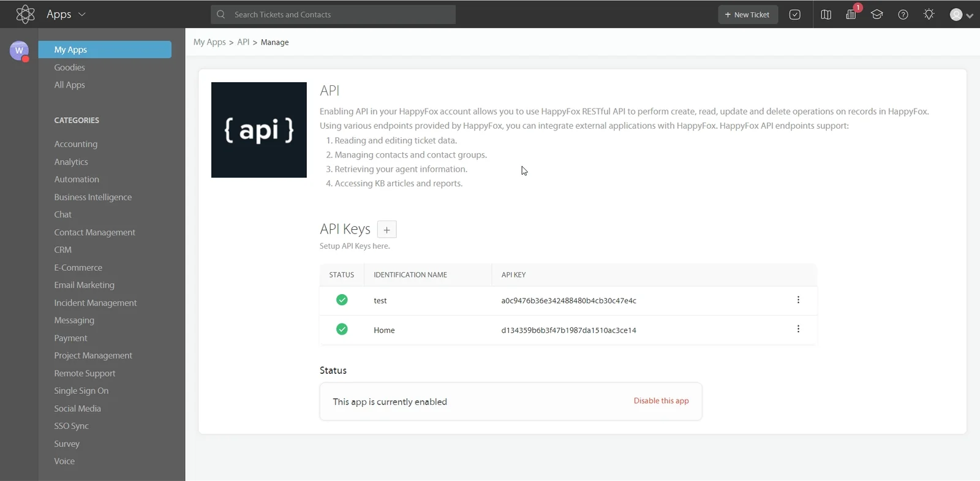Click the HappyFox atom logo icon
980x481 pixels.
(x=25, y=14)
